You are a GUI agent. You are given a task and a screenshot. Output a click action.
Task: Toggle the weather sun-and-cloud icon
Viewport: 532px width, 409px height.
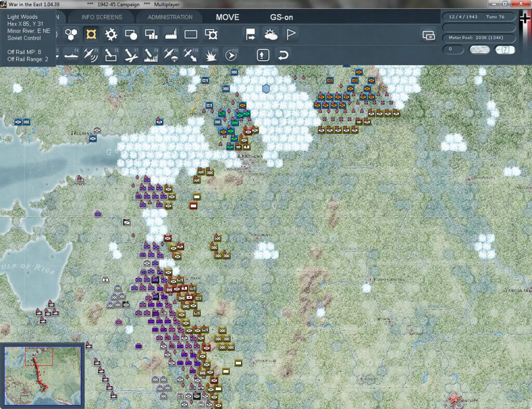271,34
